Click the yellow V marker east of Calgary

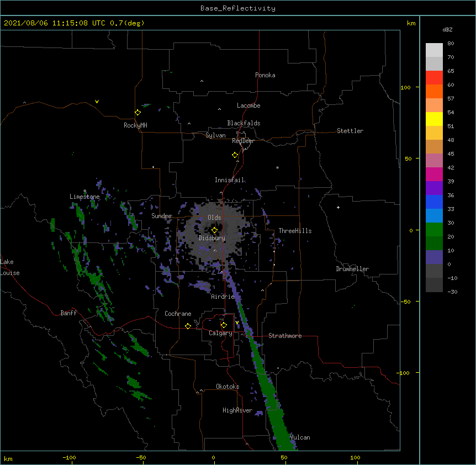click(x=237, y=323)
